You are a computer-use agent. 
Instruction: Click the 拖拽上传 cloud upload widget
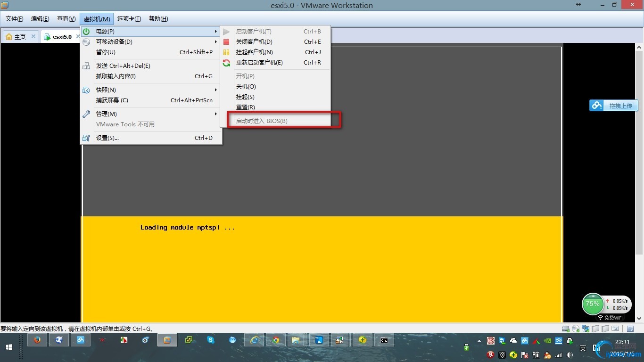pyautogui.click(x=613, y=106)
